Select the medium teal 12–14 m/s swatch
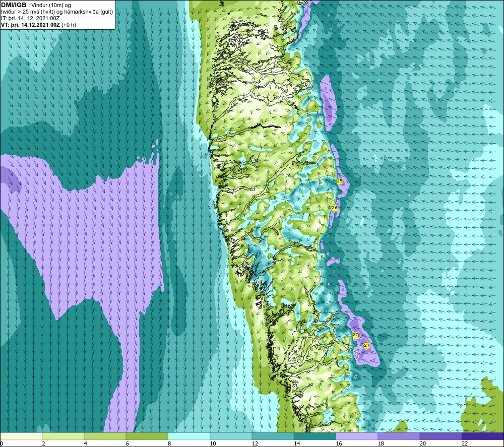504x447 pixels. pyautogui.click(x=273, y=436)
